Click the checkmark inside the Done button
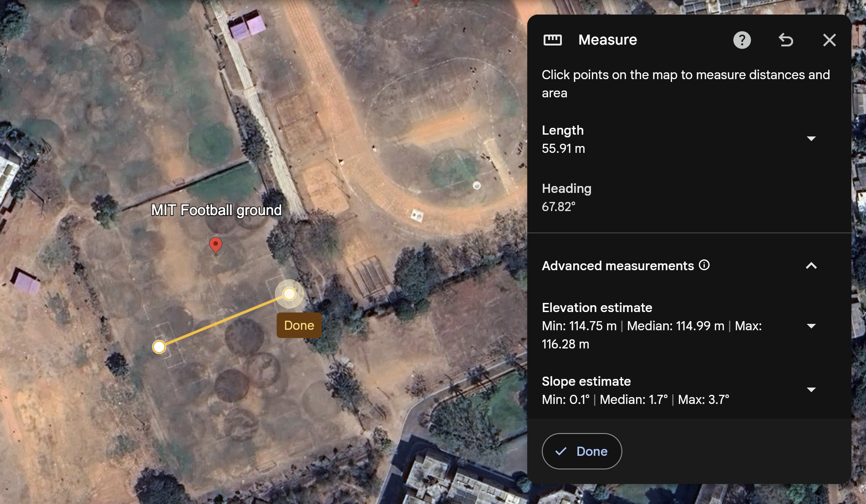Image resolution: width=866 pixels, height=504 pixels. pyautogui.click(x=560, y=452)
